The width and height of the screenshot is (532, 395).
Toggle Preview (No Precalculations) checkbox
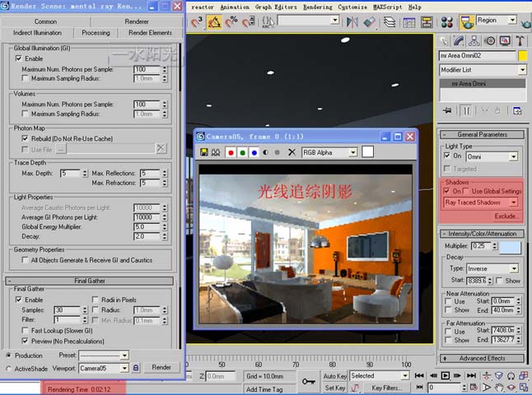point(25,341)
